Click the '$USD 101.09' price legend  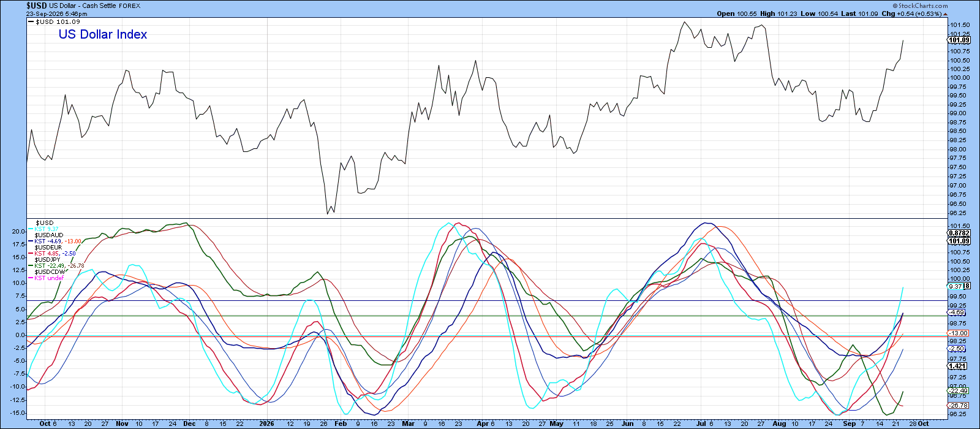coord(55,22)
